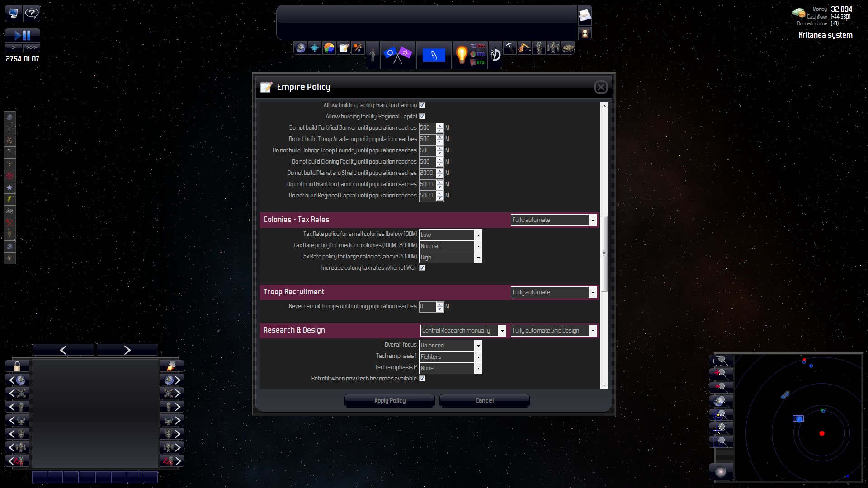Open Troop Recruitment automation dropdown

[x=554, y=292]
